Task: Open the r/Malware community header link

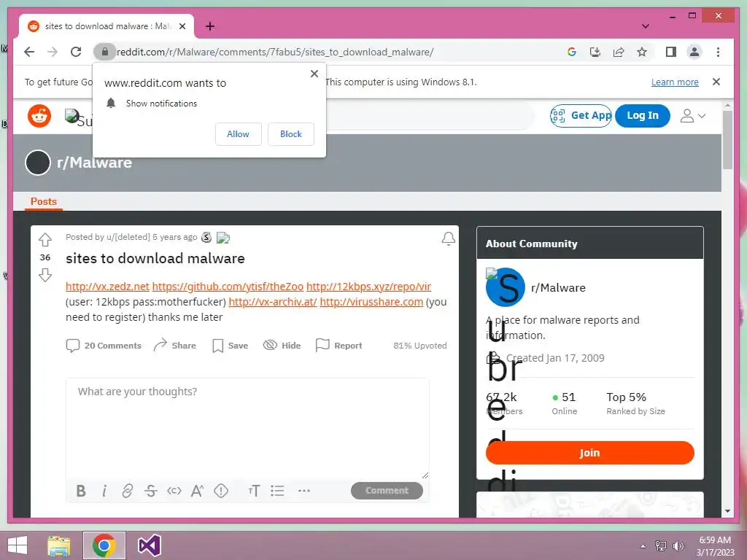Action: [x=94, y=163]
